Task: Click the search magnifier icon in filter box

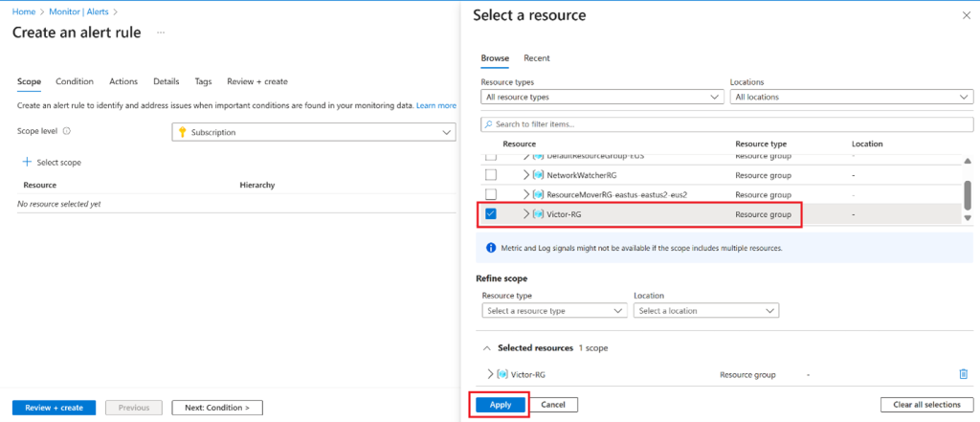Action: pyautogui.click(x=488, y=124)
